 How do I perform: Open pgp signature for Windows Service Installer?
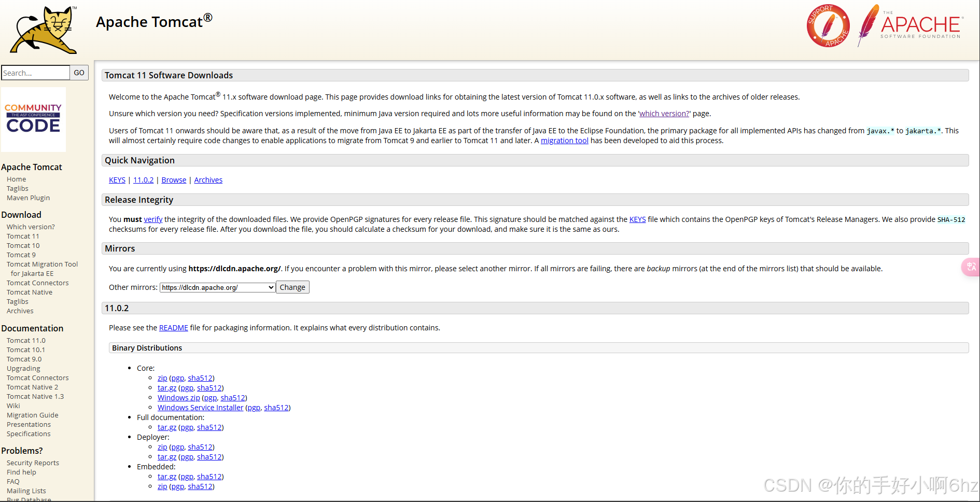[x=254, y=408]
